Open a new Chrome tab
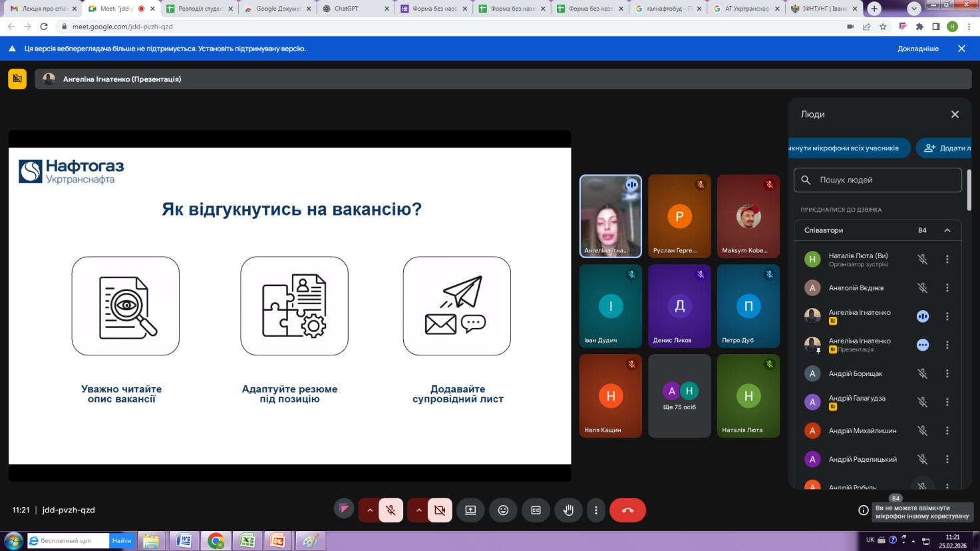The image size is (980, 551). coord(874,9)
